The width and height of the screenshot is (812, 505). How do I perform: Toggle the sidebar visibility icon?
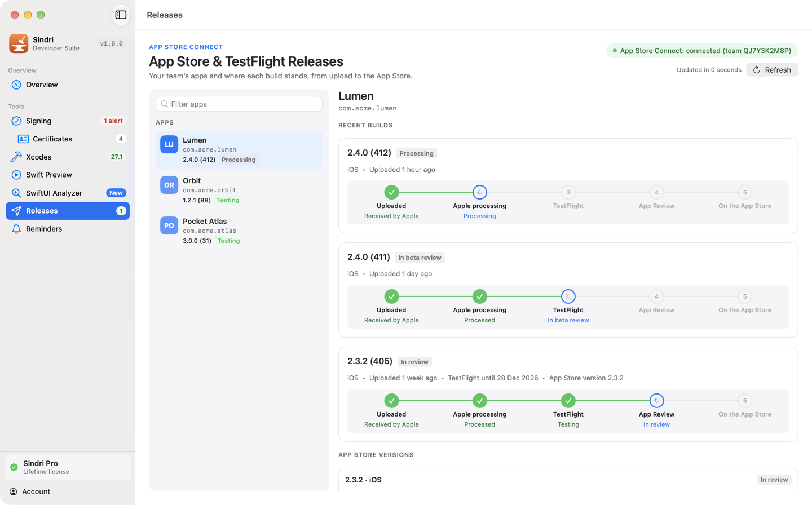[x=121, y=15]
